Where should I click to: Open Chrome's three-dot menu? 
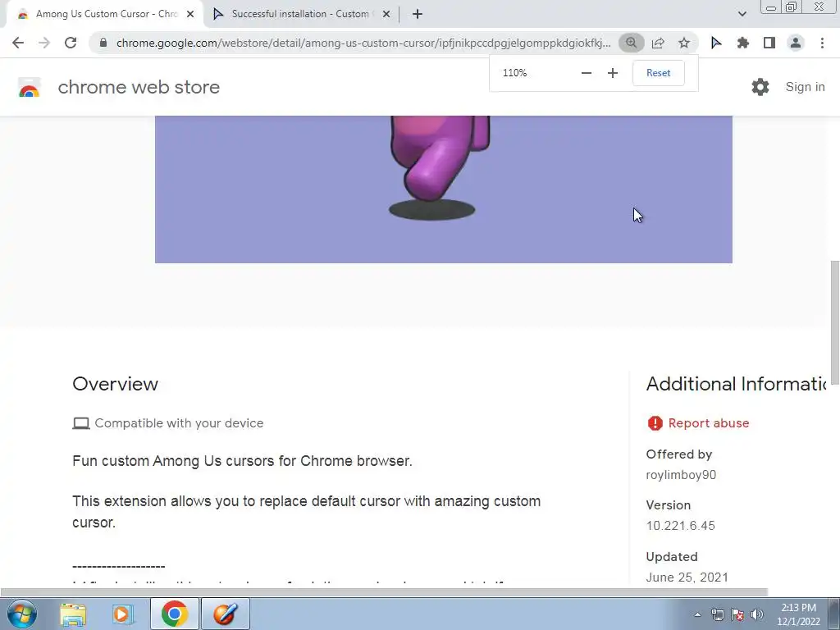tap(822, 43)
